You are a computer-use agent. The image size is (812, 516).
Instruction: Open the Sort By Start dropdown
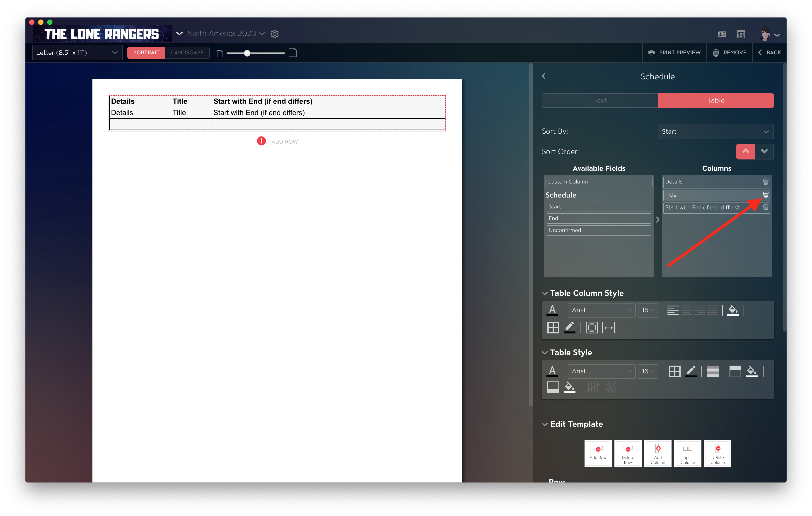point(715,131)
